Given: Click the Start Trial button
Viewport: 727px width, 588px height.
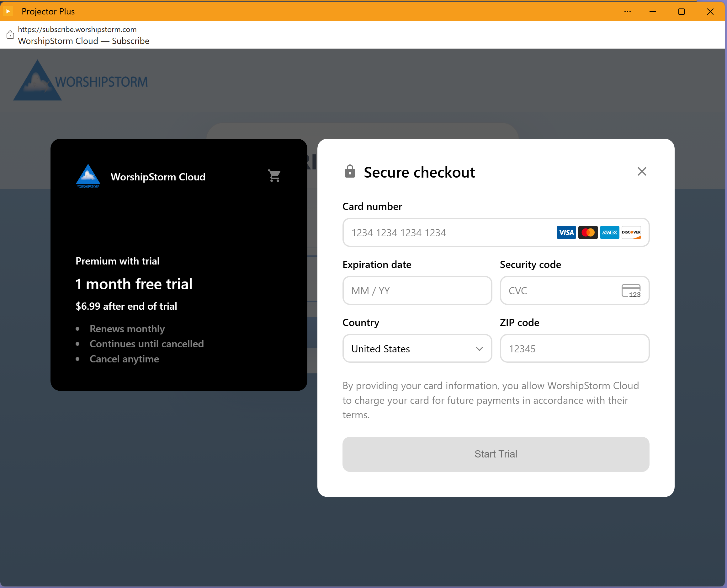Looking at the screenshot, I should pos(496,454).
